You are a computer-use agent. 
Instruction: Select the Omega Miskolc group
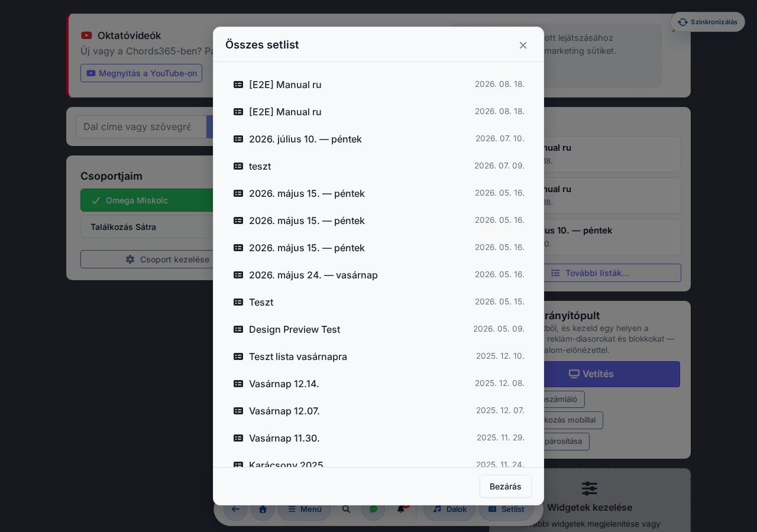point(147,200)
